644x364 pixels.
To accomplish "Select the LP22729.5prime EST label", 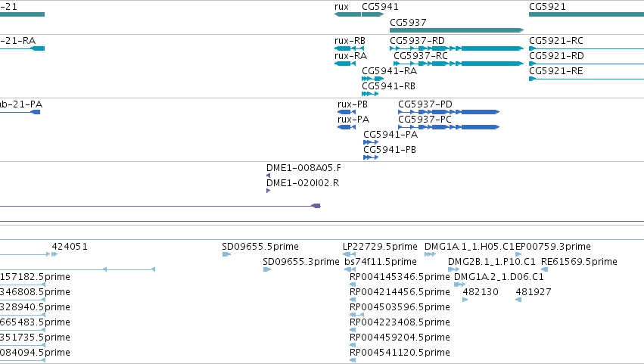I will click(x=380, y=247).
